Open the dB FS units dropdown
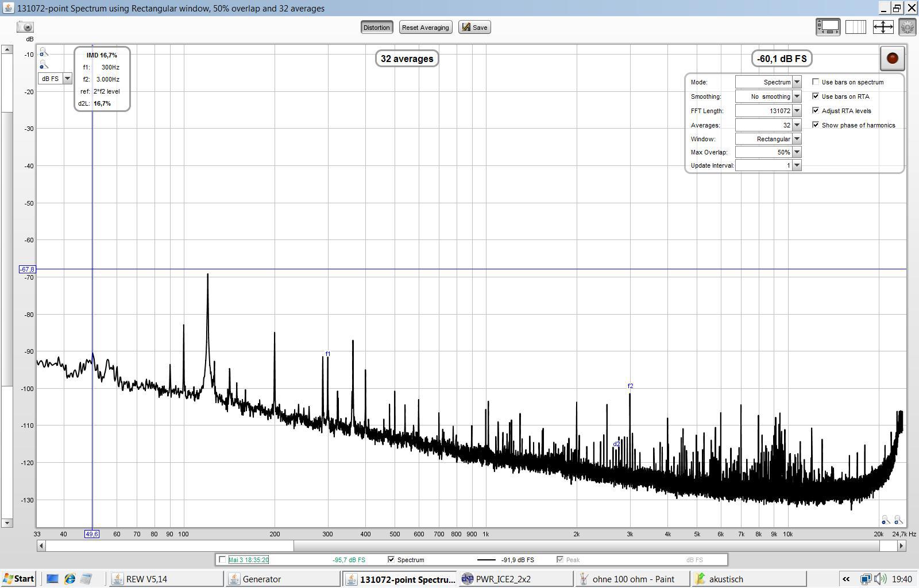The height and width of the screenshot is (588, 919). tap(67, 79)
